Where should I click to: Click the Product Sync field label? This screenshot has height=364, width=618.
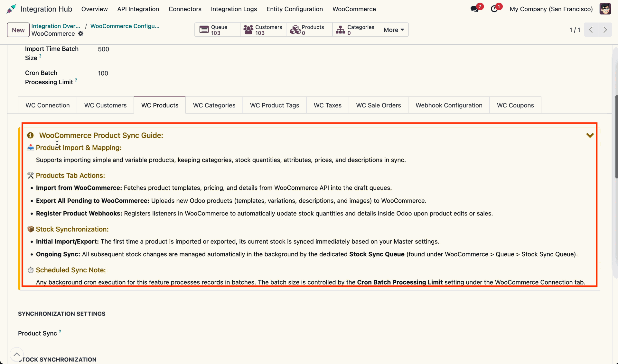(37, 333)
